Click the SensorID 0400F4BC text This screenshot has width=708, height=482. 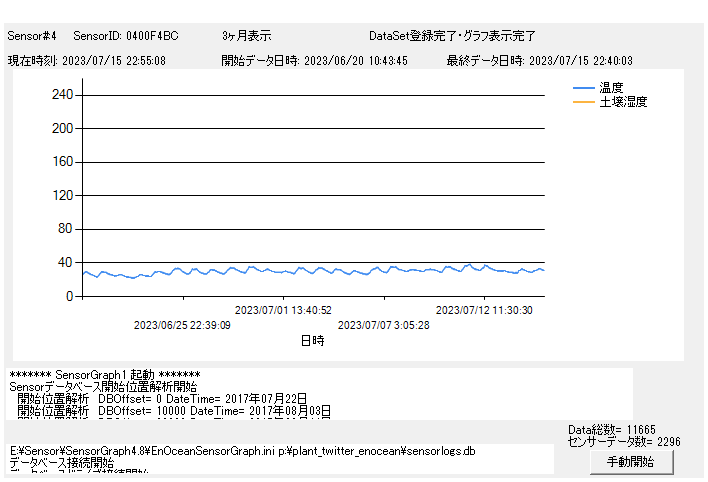(x=126, y=36)
